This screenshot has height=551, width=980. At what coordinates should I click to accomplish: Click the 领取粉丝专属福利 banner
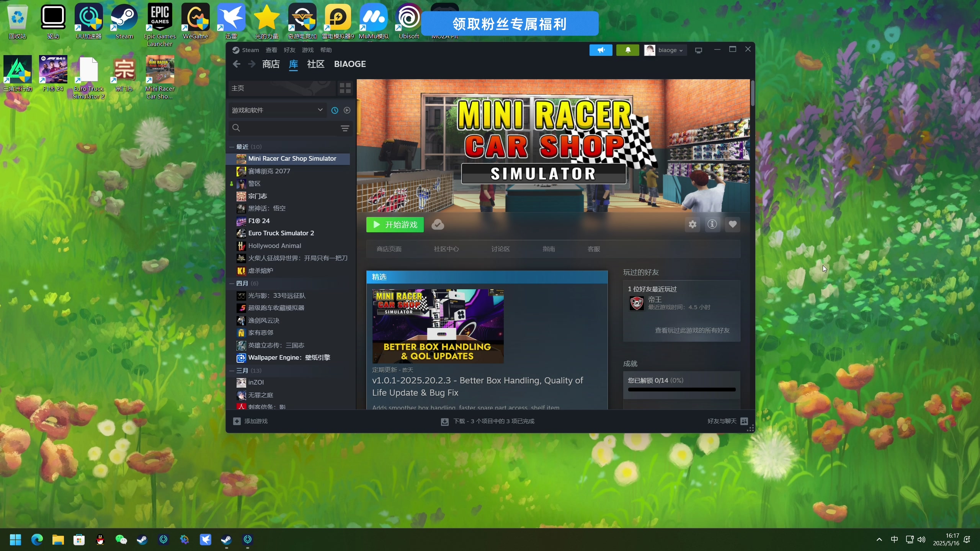point(510,24)
